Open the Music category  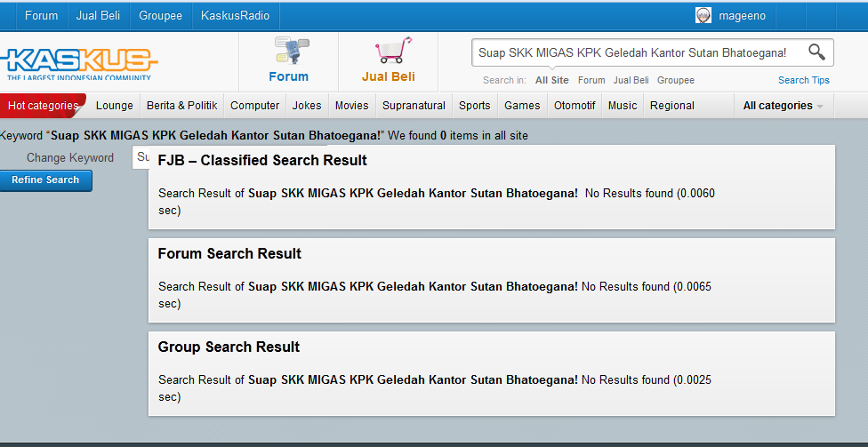(x=623, y=106)
